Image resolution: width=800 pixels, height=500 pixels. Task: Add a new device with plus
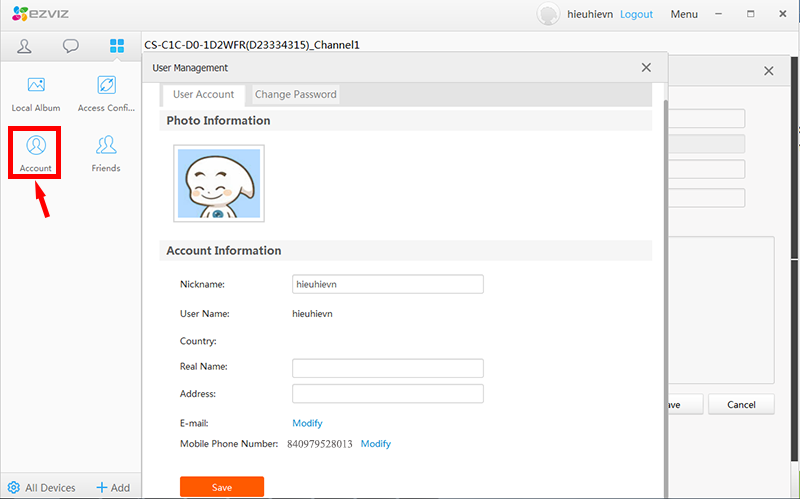102,488
